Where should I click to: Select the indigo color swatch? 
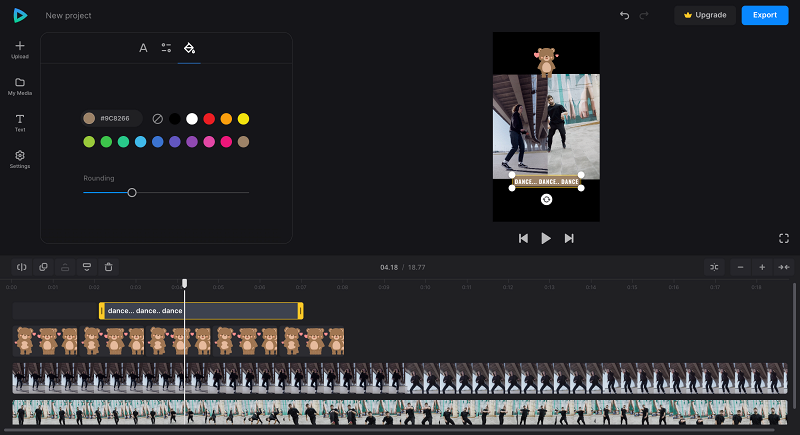[174, 142]
